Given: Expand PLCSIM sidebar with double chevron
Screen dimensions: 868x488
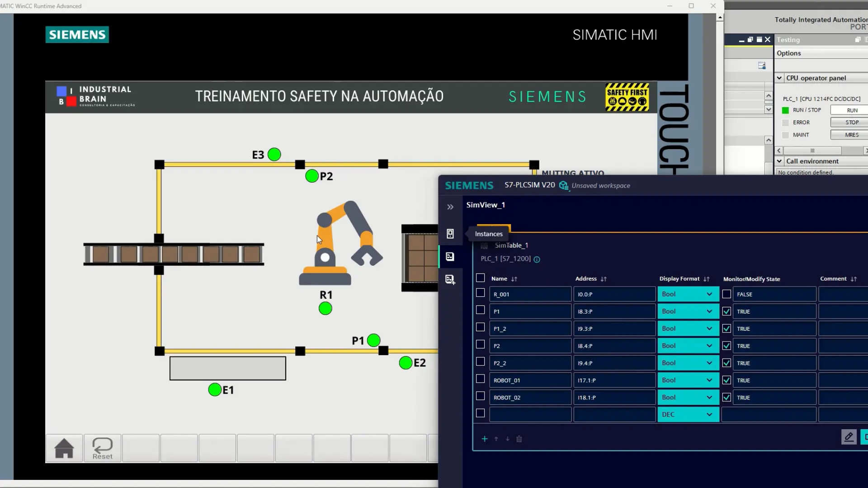Looking at the screenshot, I should (x=450, y=207).
